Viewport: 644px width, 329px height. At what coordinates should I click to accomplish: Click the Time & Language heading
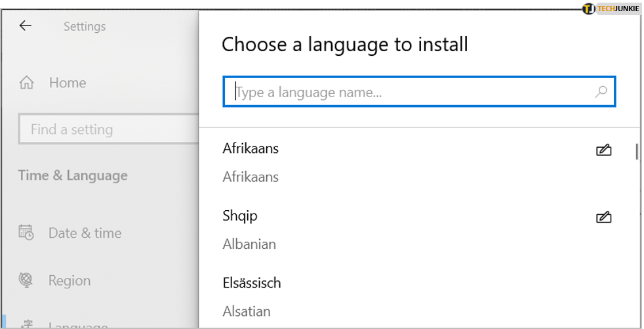[73, 175]
